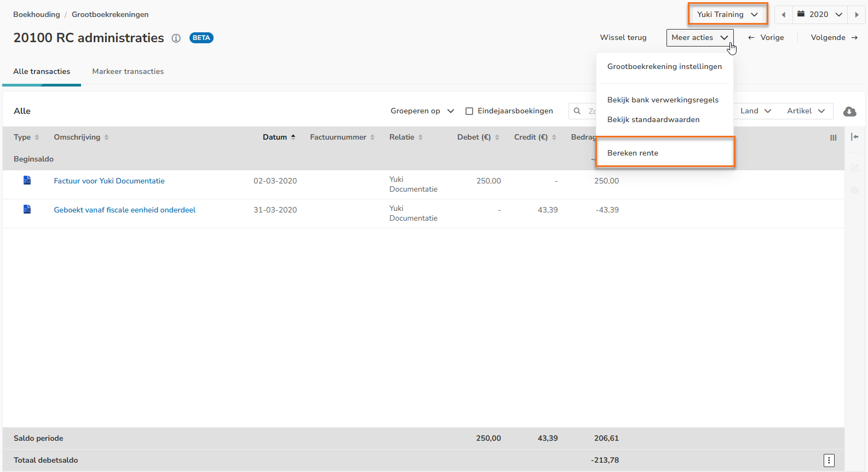This screenshot has height=472, width=868.
Task: Open the 2020 year selector dropdown
Action: tap(820, 15)
